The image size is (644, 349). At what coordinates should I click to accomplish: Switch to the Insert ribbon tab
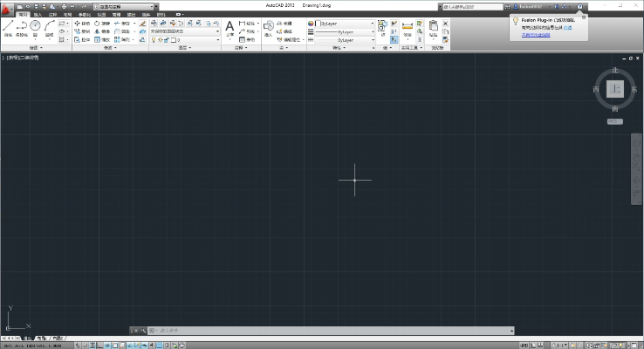click(37, 15)
